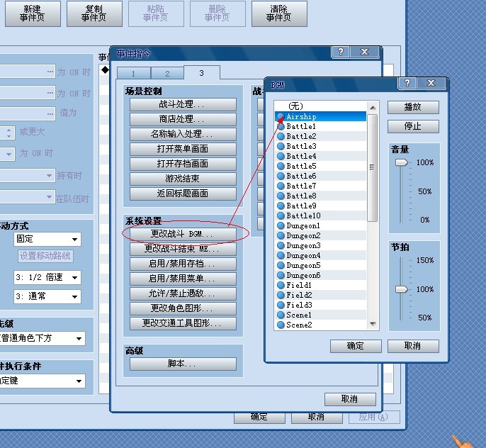Image resolution: width=486 pixels, height=448 pixels.
Task: Click the BGM list scrollbar thumb
Action: click(x=373, y=168)
